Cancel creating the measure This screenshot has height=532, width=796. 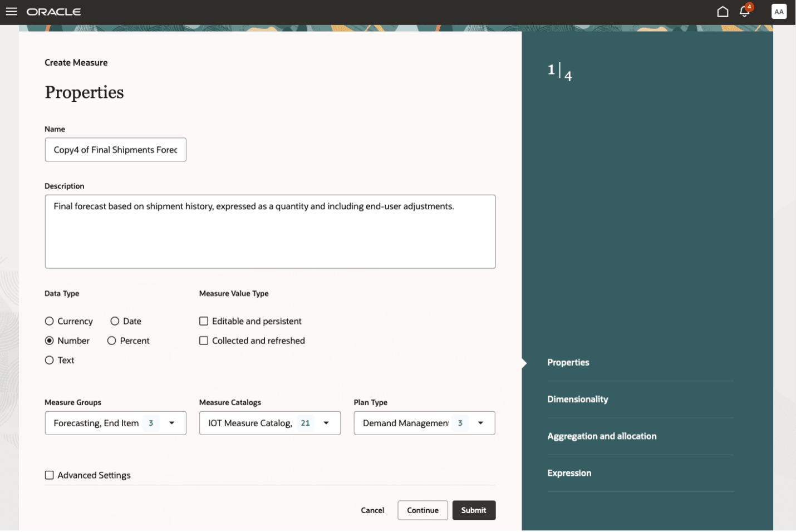372,510
